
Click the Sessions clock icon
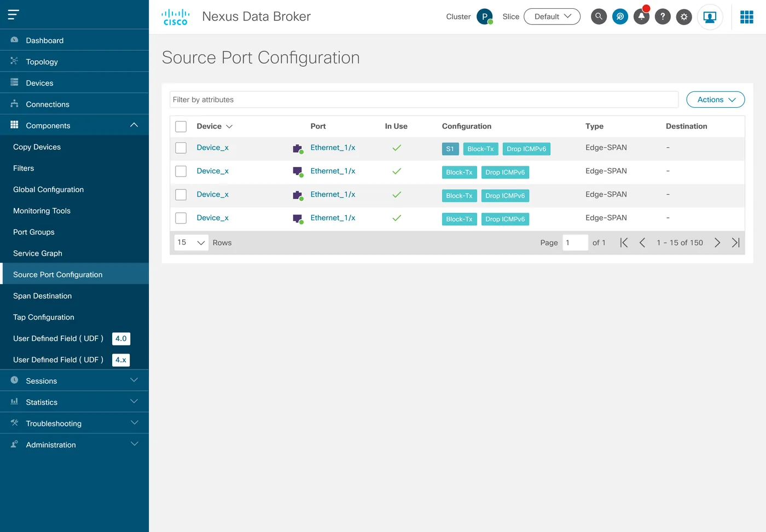pos(14,380)
